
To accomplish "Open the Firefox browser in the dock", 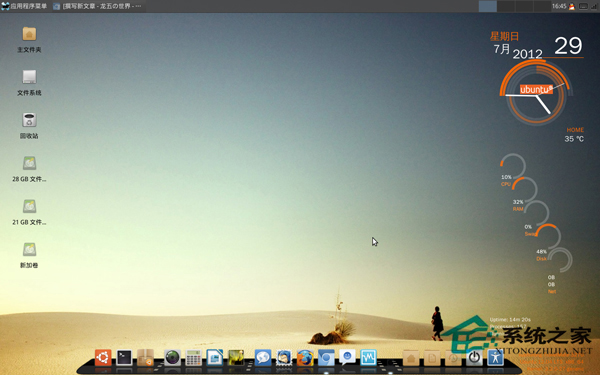I will (305, 358).
